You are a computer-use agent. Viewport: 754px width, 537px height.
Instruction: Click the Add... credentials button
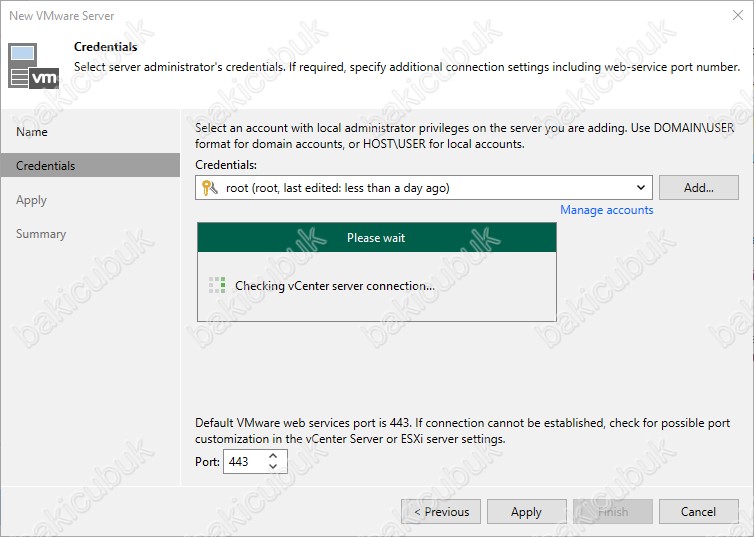(699, 187)
